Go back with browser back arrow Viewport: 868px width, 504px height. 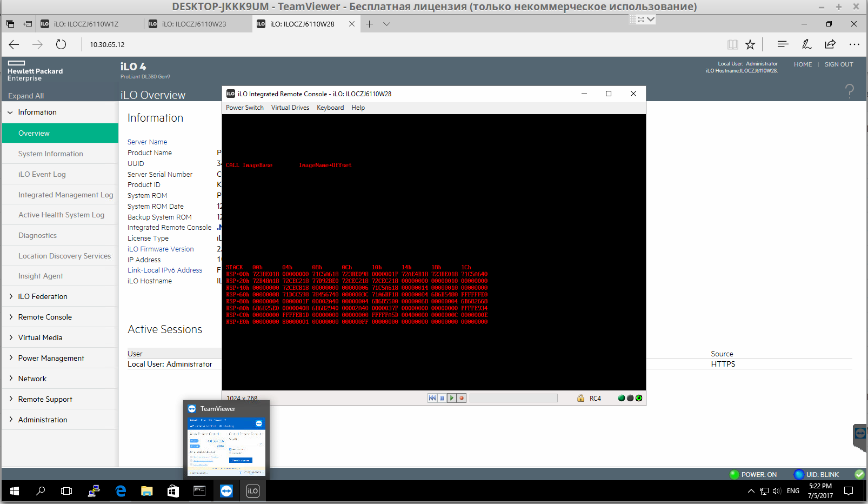click(14, 44)
